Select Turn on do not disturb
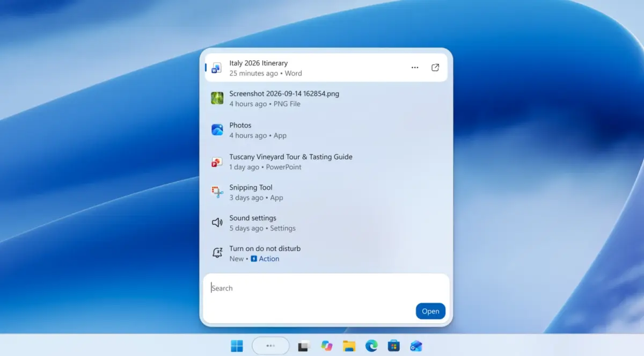This screenshot has width=644, height=356. pyautogui.click(x=326, y=253)
